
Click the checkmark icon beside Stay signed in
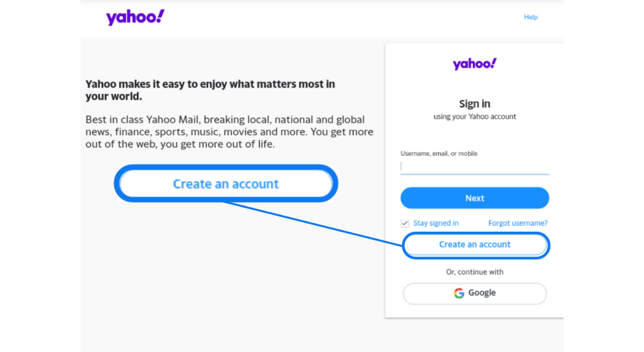405,223
